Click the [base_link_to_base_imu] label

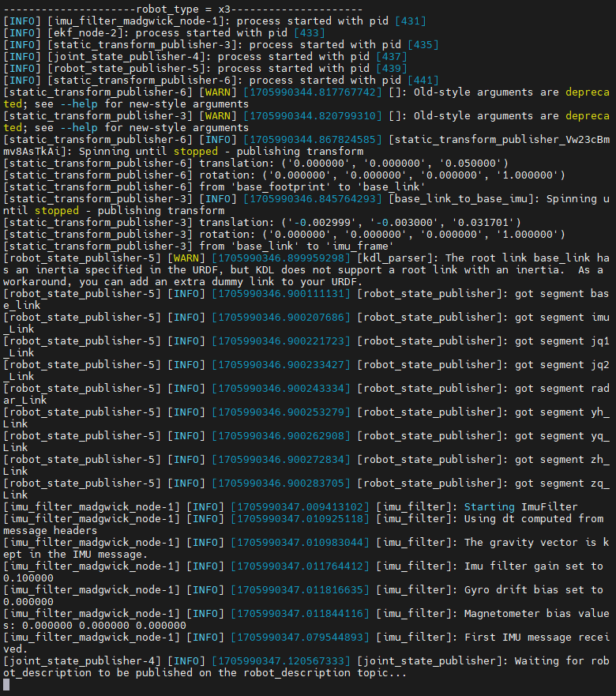coord(461,199)
